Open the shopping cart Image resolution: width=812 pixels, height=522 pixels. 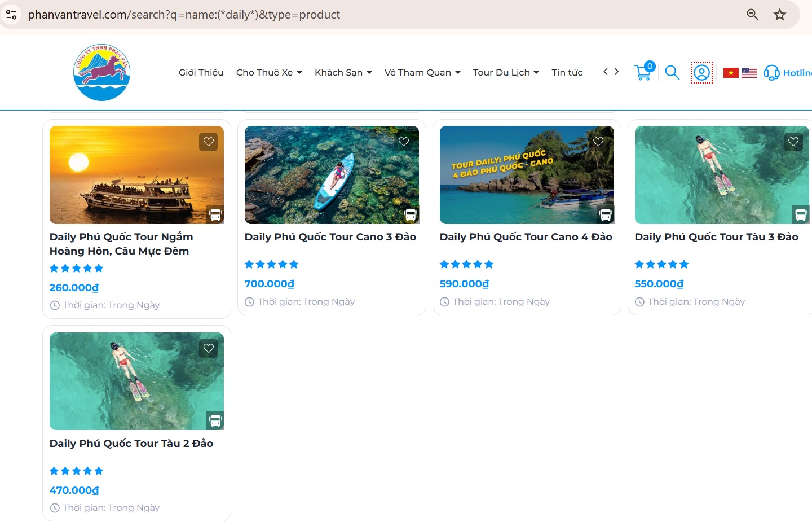[x=642, y=72]
